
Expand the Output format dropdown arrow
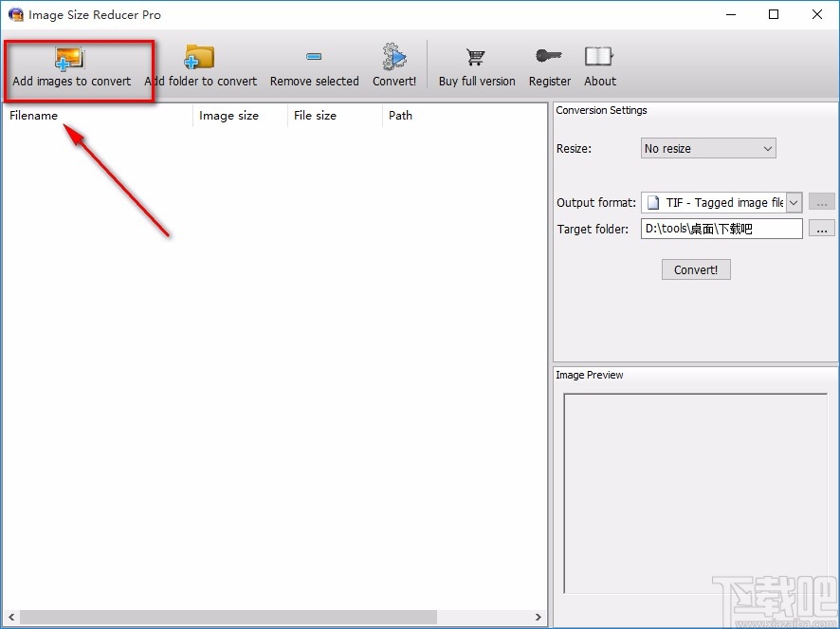click(794, 203)
